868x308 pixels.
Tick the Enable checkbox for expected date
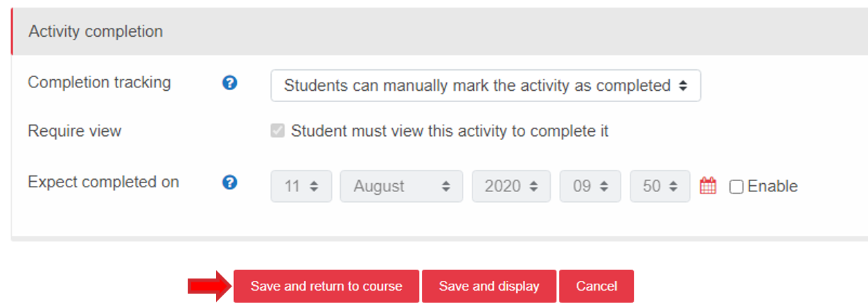tap(736, 187)
